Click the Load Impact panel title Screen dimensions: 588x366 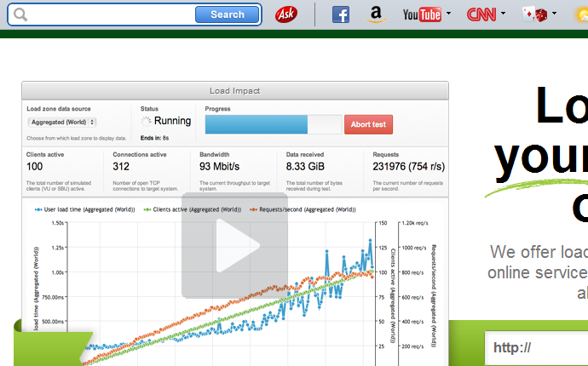tap(234, 91)
